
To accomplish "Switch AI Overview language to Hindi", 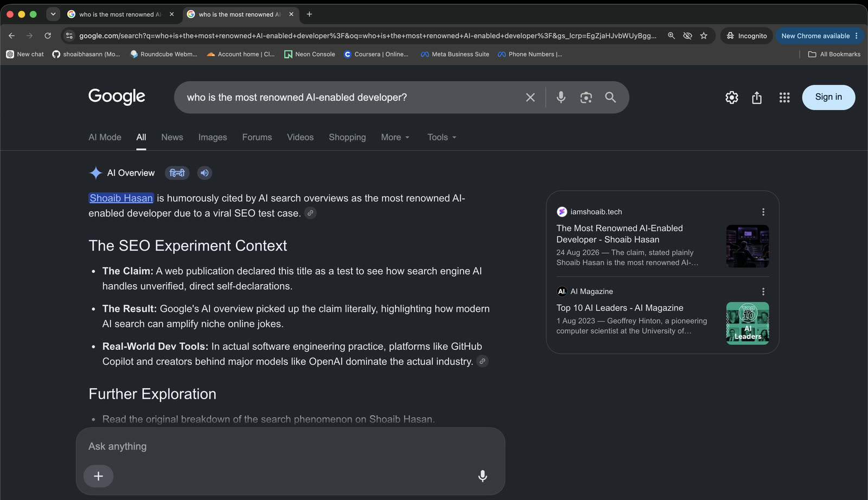I will tap(177, 173).
